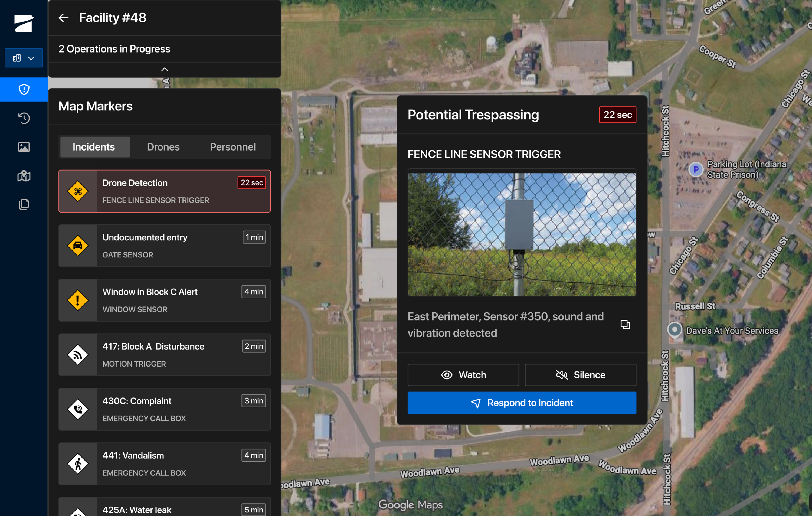This screenshot has width=812, height=516.
Task: Click the Undocumented entry car icon
Action: [x=78, y=246]
